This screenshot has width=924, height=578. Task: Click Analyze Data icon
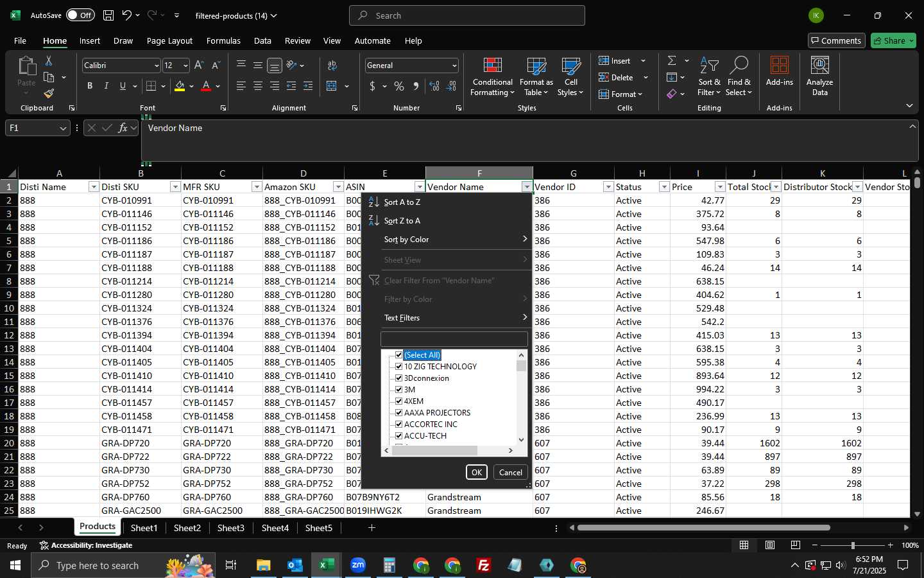pyautogui.click(x=820, y=77)
